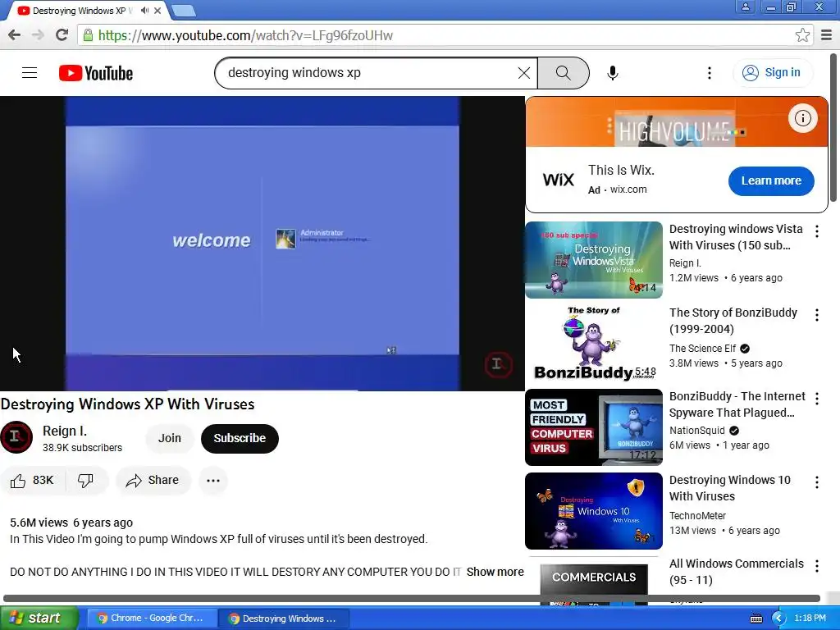Bookmark this page with the star icon
Screen dimensions: 840x630
point(802,35)
